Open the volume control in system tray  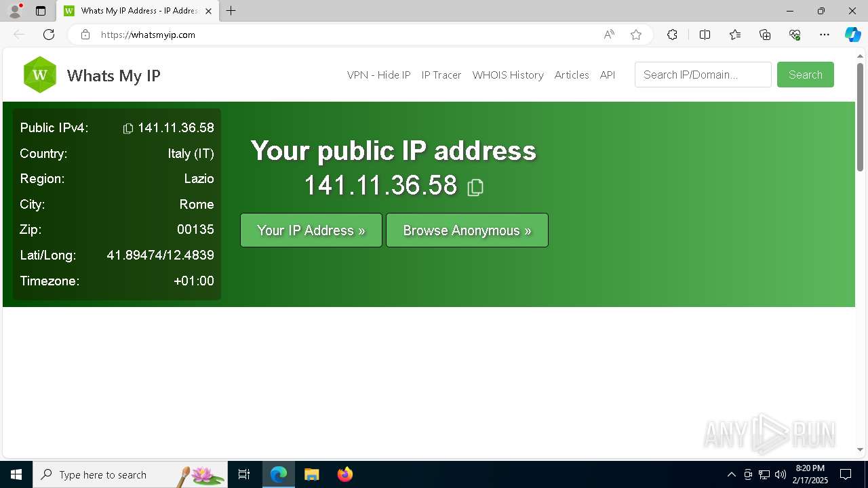[x=781, y=474]
